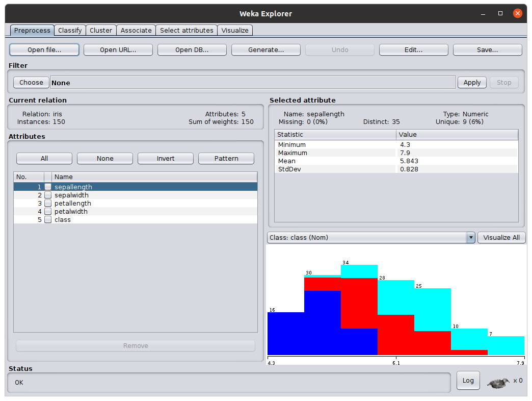Image resolution: width=532 pixels, height=401 pixels.
Task: Click the None attributes button
Action: pos(105,159)
